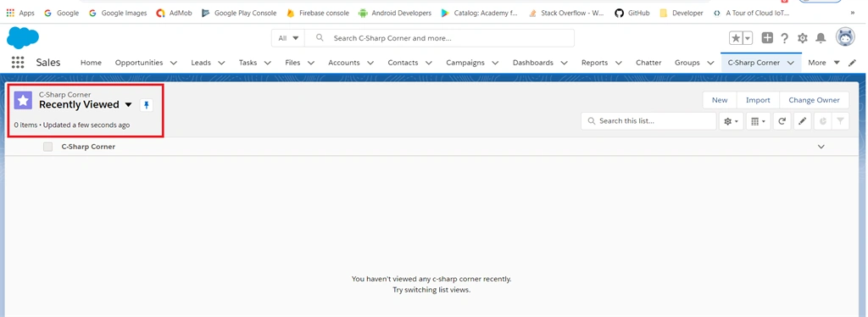868x317 pixels.
Task: Click the New button
Action: click(x=720, y=100)
